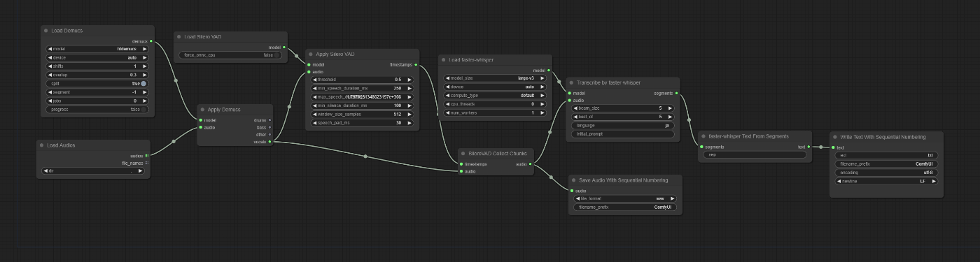This screenshot has height=262, width=980.
Task: Decrease the overlap value in Load Demucs
Action: (50, 75)
